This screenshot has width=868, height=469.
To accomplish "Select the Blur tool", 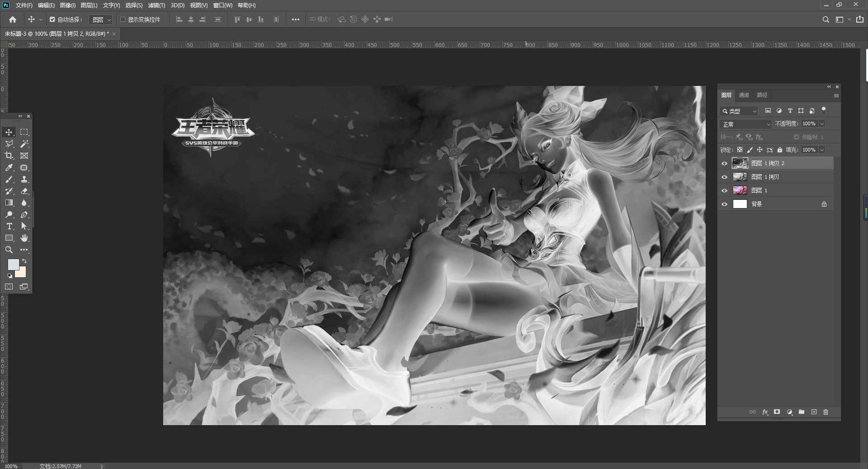I will (24, 203).
